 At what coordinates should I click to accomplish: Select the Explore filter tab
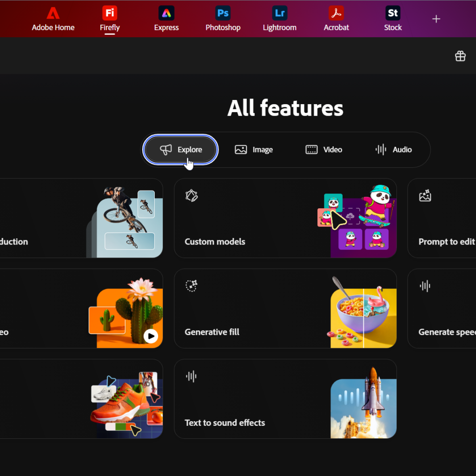tap(181, 150)
